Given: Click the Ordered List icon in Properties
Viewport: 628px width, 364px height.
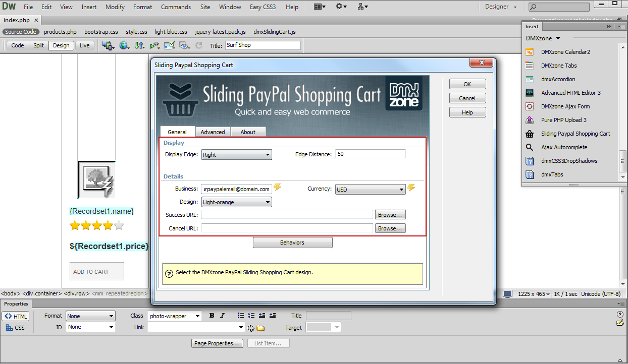Looking at the screenshot, I should coord(251,316).
